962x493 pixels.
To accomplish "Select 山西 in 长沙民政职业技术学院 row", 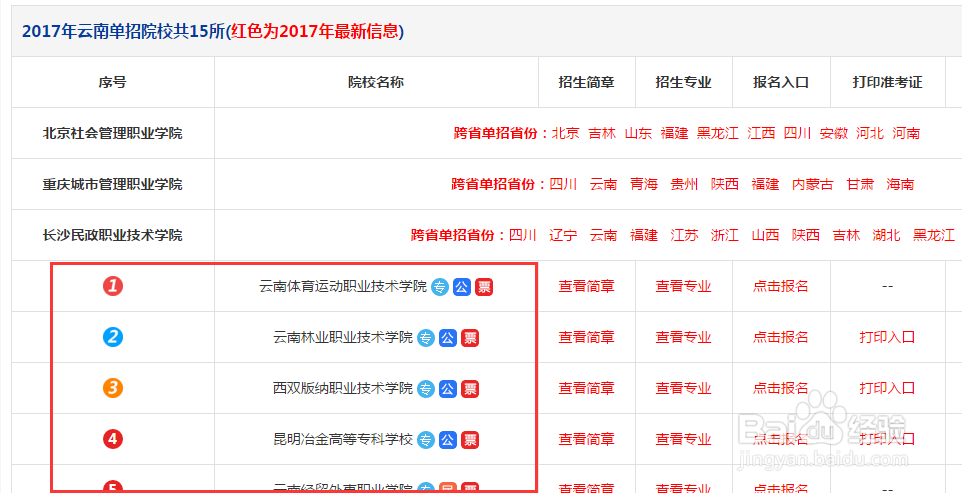I will (x=766, y=235).
